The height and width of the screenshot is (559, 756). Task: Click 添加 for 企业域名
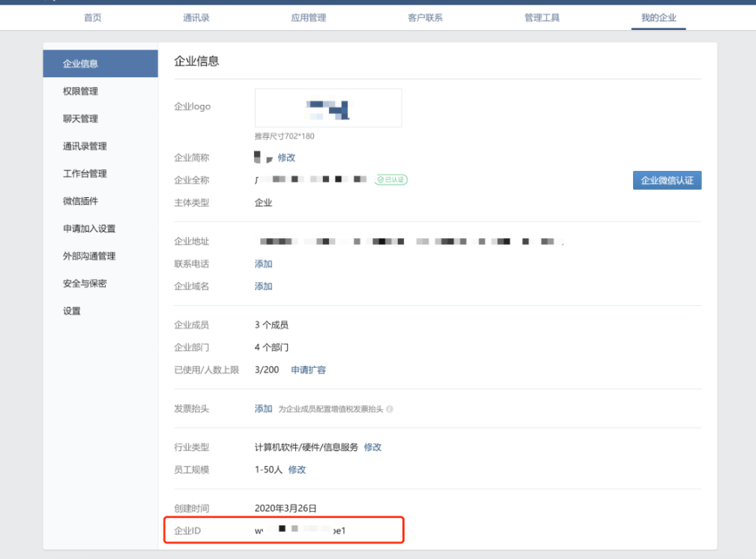[263, 287]
